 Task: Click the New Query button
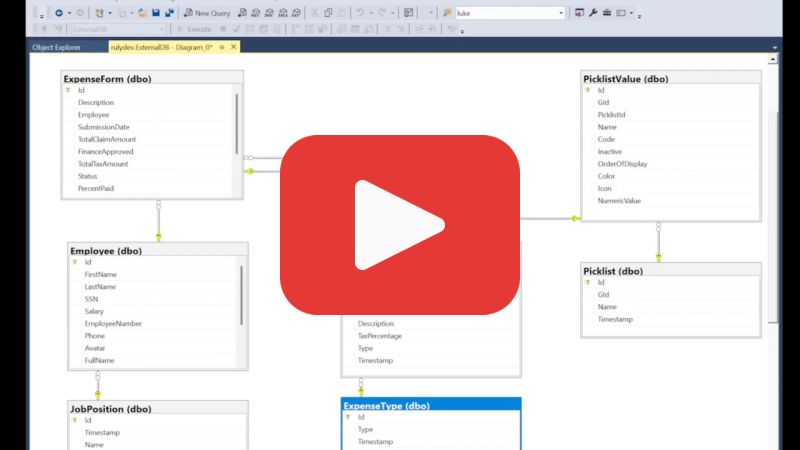click(207, 13)
